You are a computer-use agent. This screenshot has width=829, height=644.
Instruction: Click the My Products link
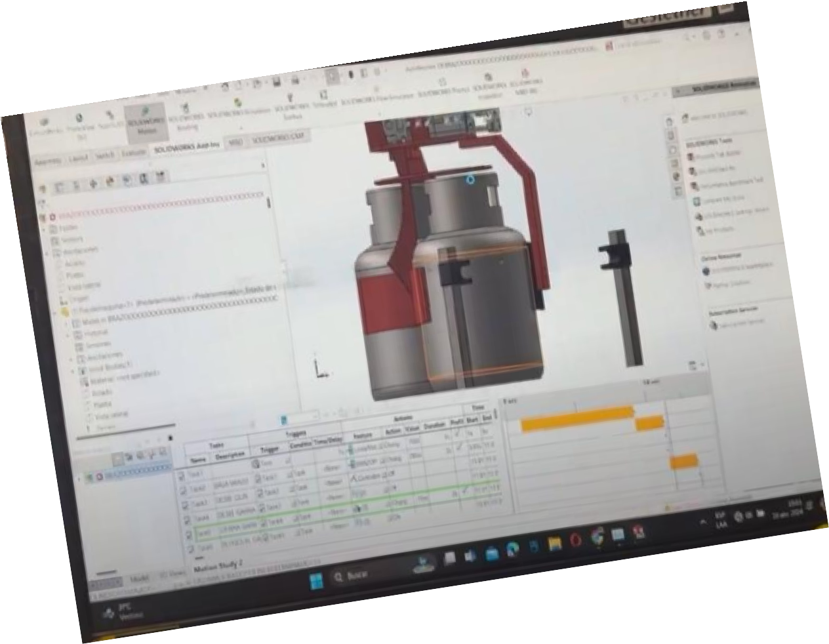(x=716, y=230)
